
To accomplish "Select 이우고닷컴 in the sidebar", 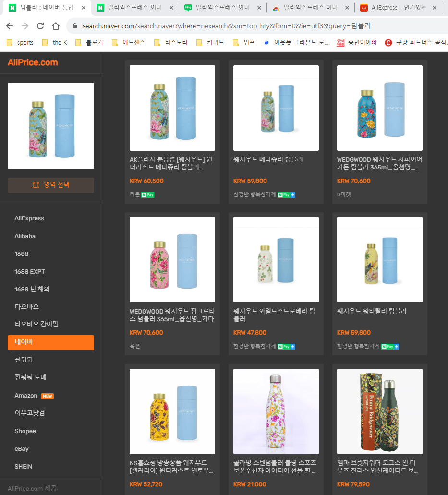I will click(30, 412).
